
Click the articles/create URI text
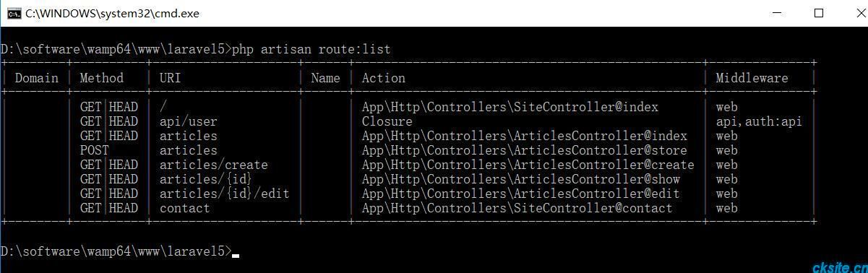click(214, 165)
